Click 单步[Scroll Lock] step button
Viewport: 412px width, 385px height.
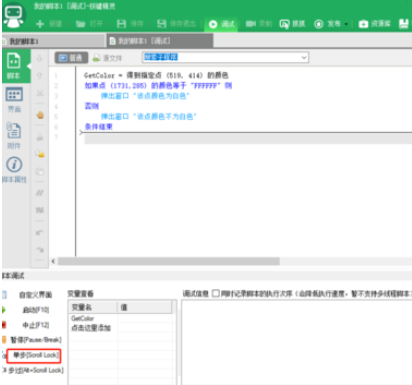click(x=35, y=355)
